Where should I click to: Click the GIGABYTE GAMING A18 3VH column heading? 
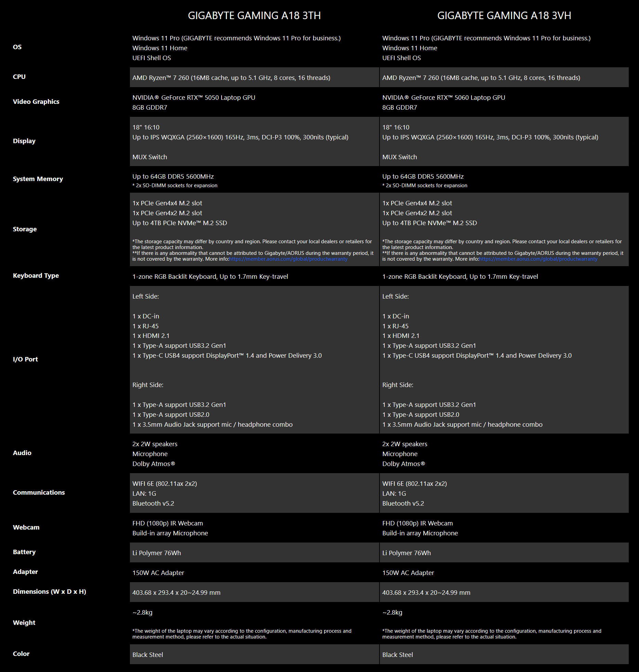(x=504, y=16)
